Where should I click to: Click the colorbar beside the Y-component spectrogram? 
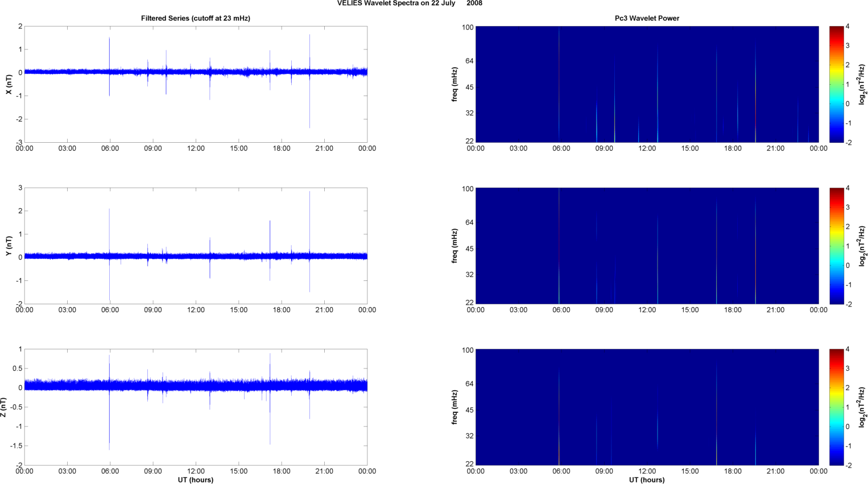pyautogui.click(x=836, y=246)
